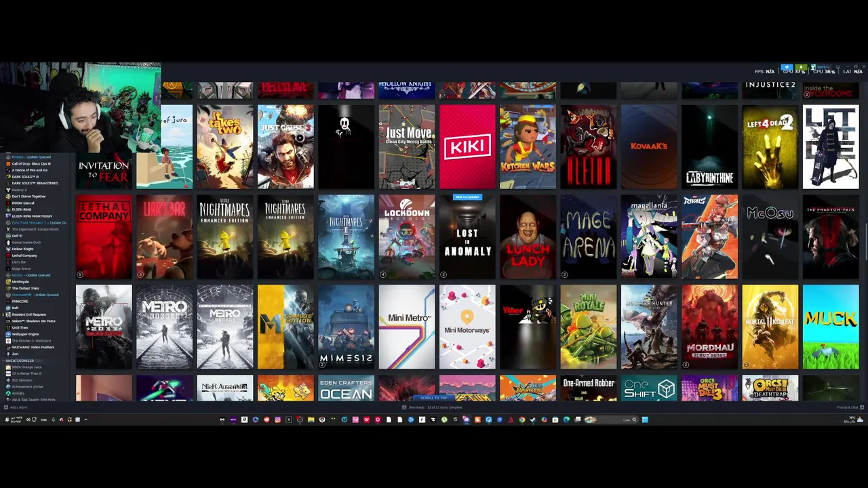
Task: Click the taskbar search box
Action: point(612,420)
